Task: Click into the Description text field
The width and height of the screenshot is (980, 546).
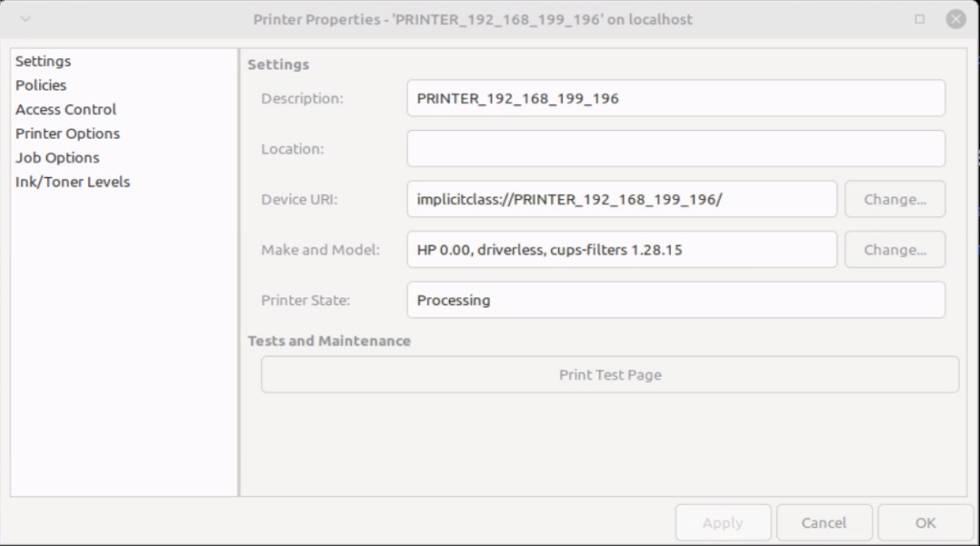Action: coord(675,98)
